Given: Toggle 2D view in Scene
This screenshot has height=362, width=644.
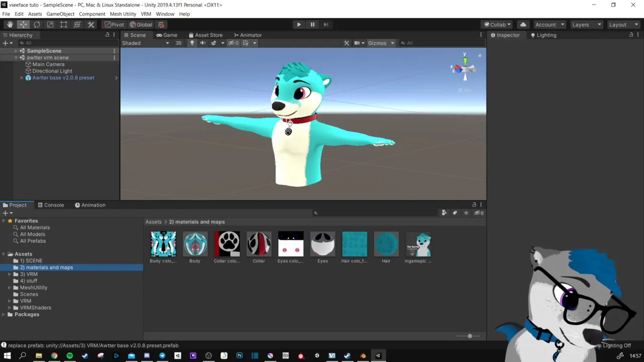Looking at the screenshot, I should click(179, 43).
